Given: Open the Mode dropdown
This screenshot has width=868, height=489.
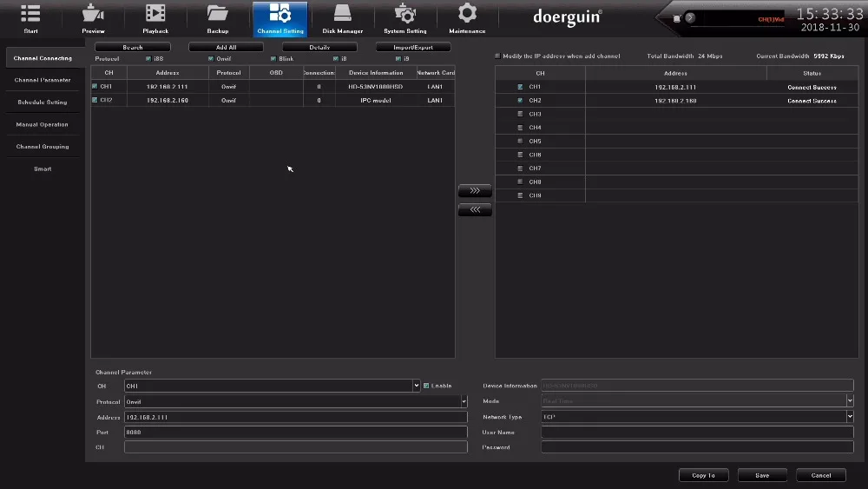Looking at the screenshot, I should [697, 401].
